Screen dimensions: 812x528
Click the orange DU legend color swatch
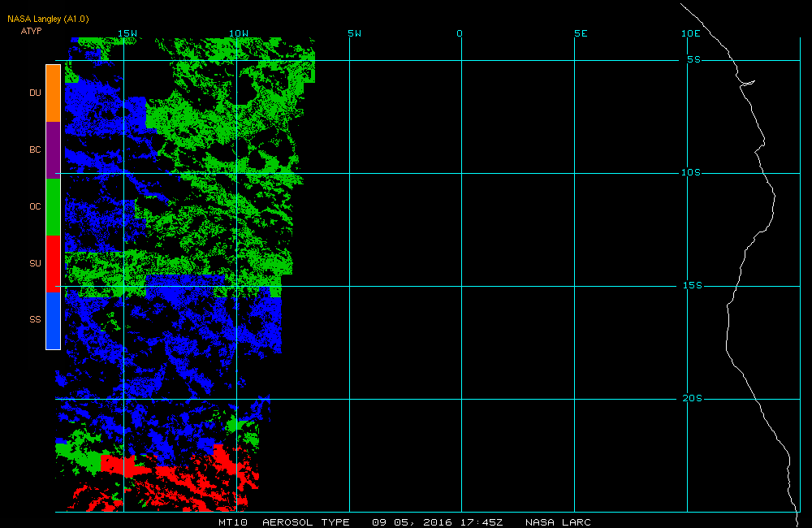tap(54, 93)
